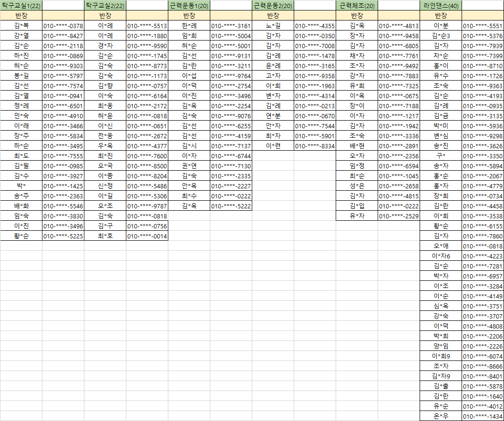Select phone number cell 010-****-4355
This screenshot has height=421, width=504.
tap(315, 26)
